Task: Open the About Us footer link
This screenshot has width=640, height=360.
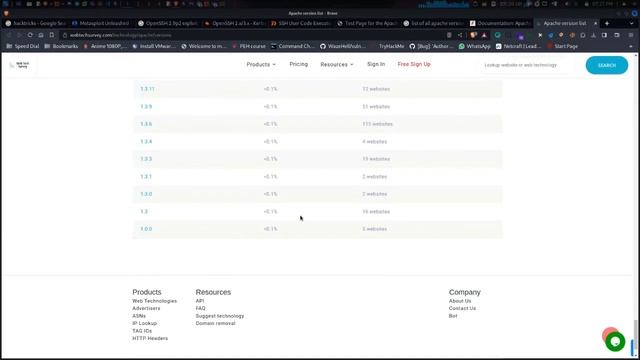Action: [460, 301]
